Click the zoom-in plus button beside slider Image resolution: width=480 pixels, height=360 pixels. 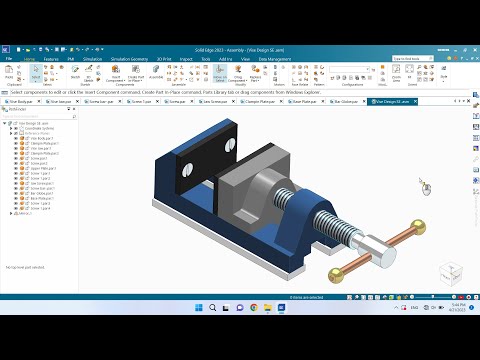[x=454, y=297]
